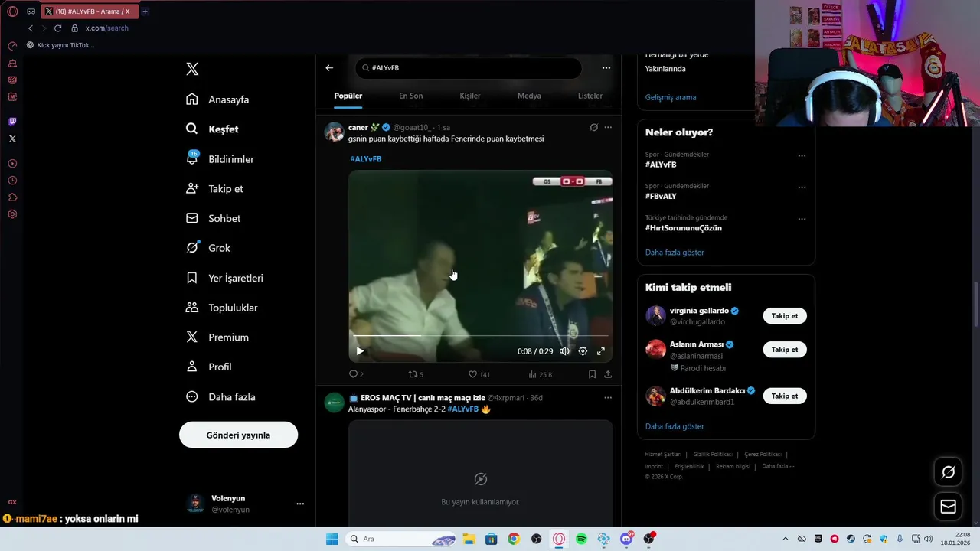Share caner's post
Screen dimensions: 980x551
[x=608, y=374]
